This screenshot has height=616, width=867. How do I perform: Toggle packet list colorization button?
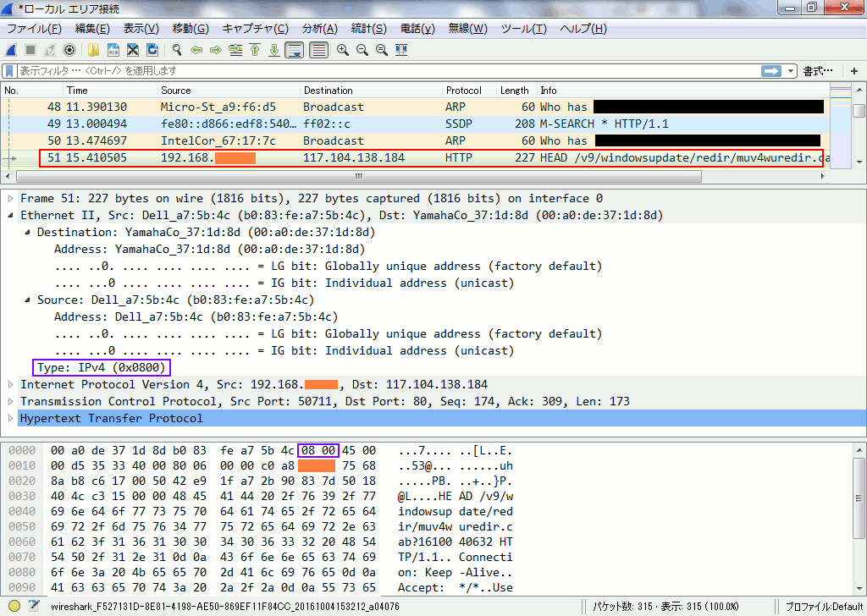click(318, 50)
